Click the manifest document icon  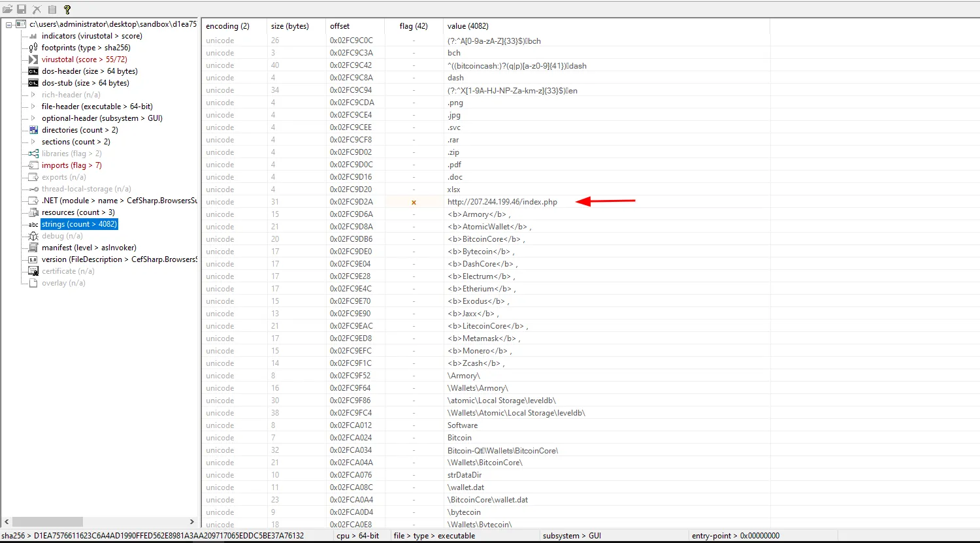pyautogui.click(x=33, y=248)
